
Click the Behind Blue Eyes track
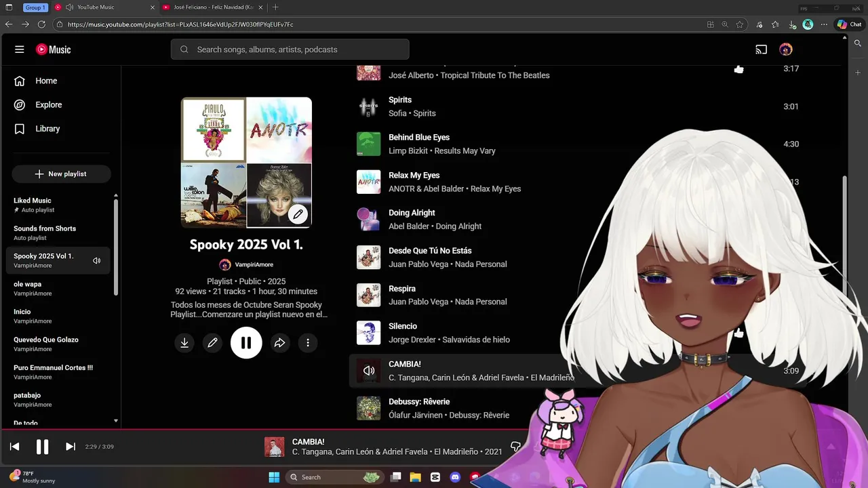point(419,138)
